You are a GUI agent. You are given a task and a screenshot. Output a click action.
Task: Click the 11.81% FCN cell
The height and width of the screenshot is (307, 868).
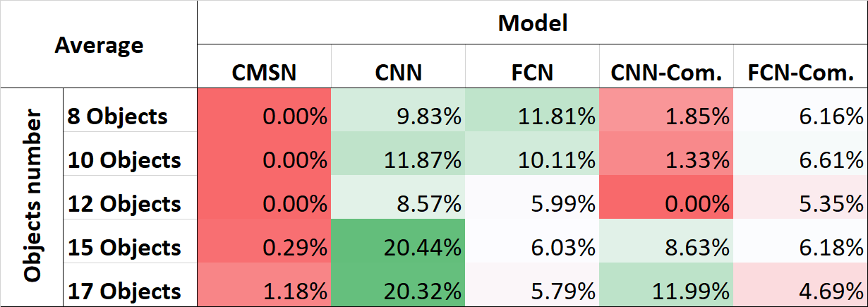(531, 116)
